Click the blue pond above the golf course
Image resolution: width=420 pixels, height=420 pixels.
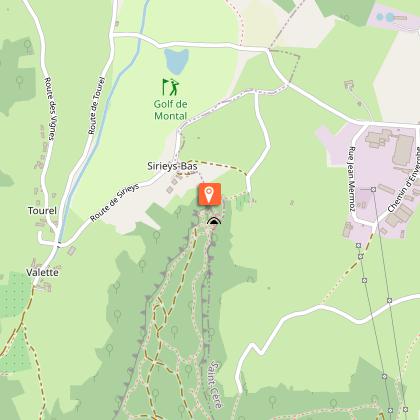pyautogui.click(x=176, y=61)
